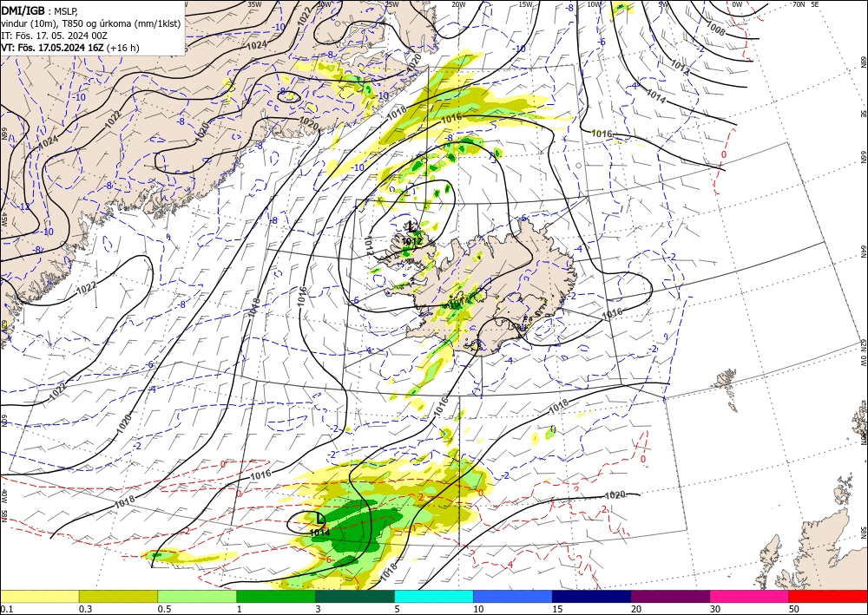
Task: Click the 'L' low marker above '1014' in south
Action: (319, 518)
